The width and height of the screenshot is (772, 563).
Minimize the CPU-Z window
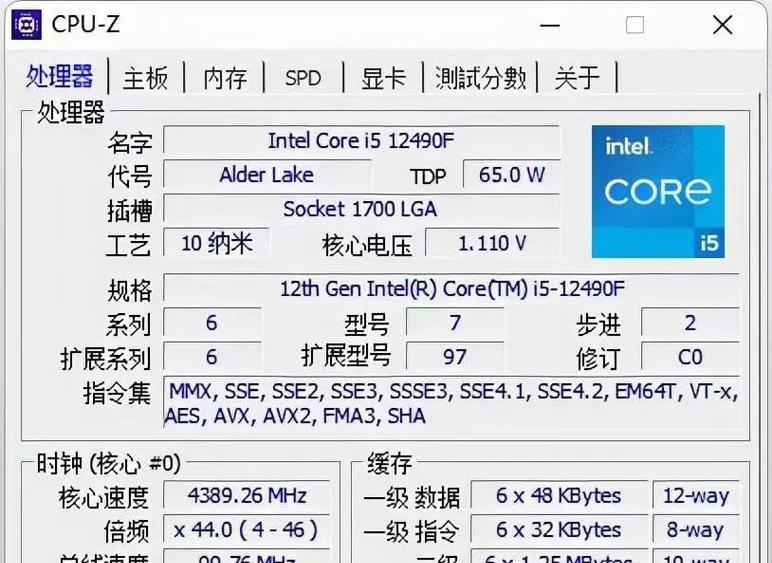(x=549, y=25)
